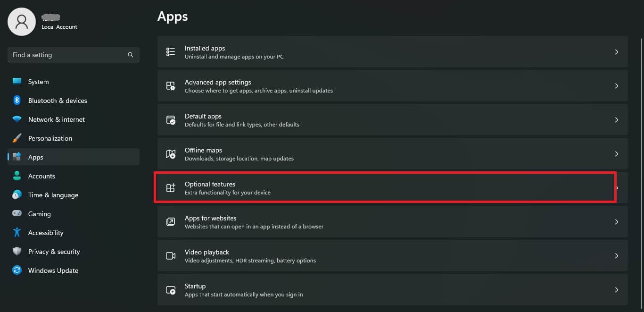Screen dimensions: 644x312
Task: Expand Video playback chevron arrow
Action: pos(616,256)
